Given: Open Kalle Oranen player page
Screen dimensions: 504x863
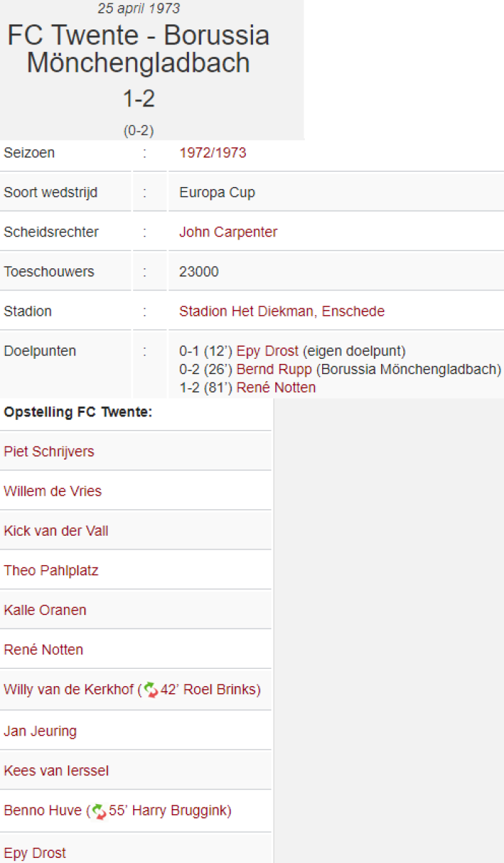Looking at the screenshot, I should click(45, 610).
